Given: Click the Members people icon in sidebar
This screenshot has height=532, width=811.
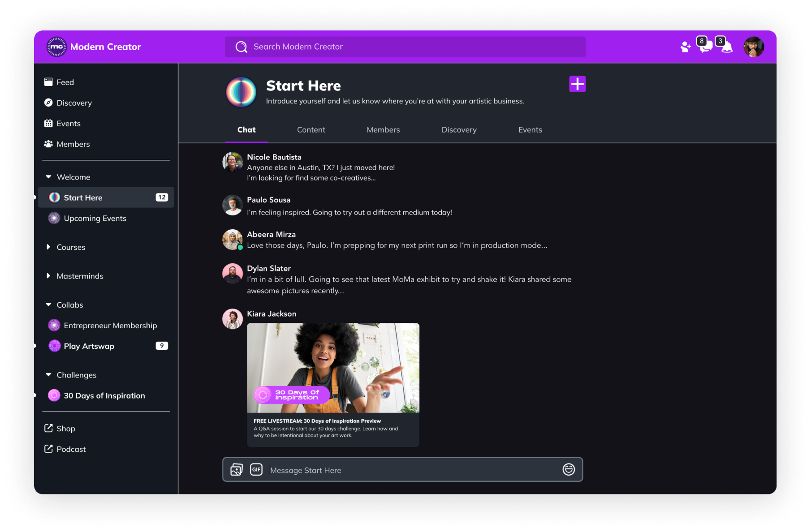Looking at the screenshot, I should (48, 144).
